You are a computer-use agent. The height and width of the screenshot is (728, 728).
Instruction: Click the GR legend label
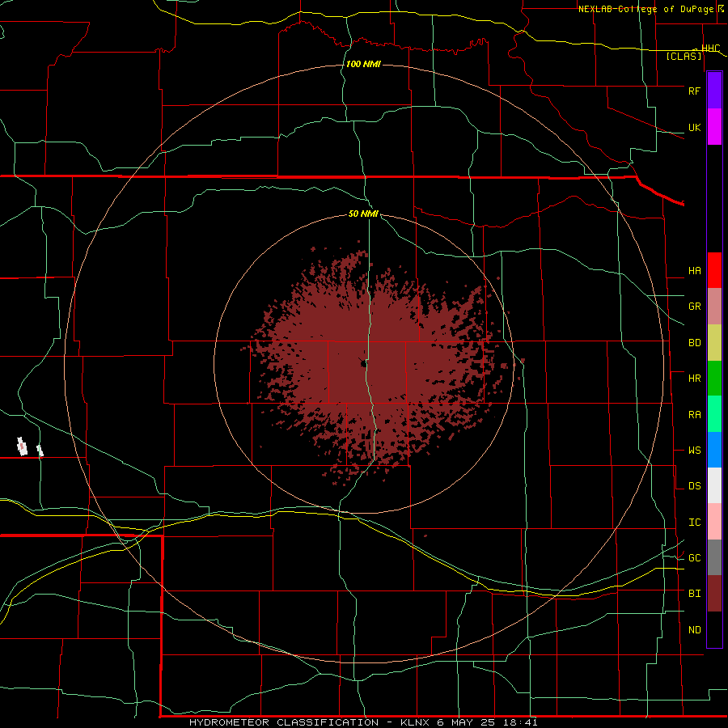click(694, 307)
